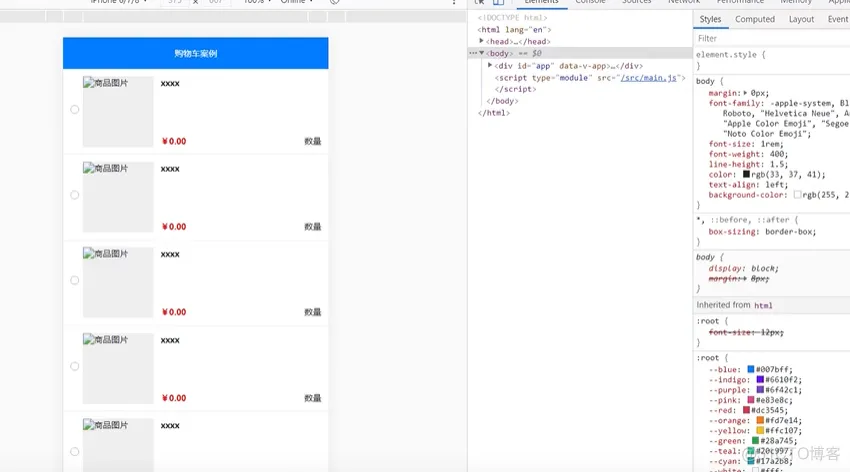Select the third cart item's radio button
Screen dimensions: 850x472
pyautogui.click(x=75, y=280)
